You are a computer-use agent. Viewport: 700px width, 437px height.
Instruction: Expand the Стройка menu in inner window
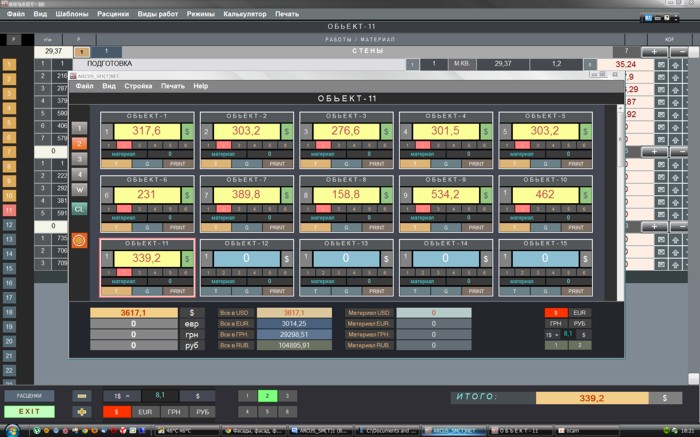[138, 86]
